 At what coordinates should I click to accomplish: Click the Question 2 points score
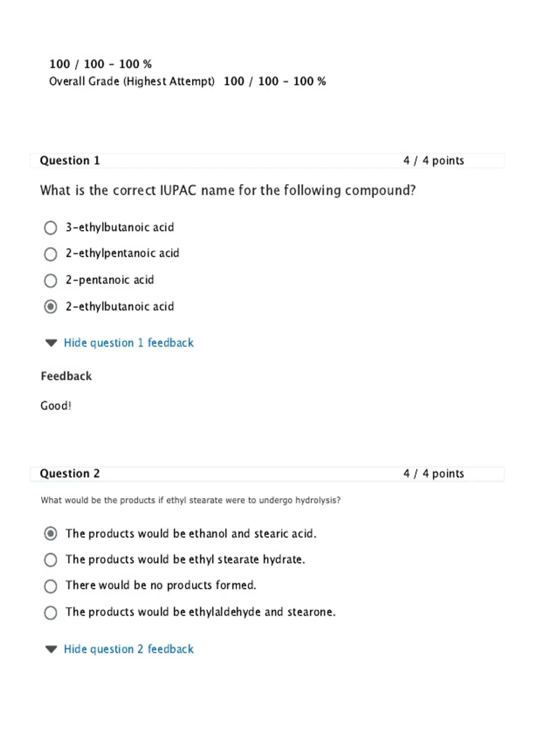(x=433, y=474)
